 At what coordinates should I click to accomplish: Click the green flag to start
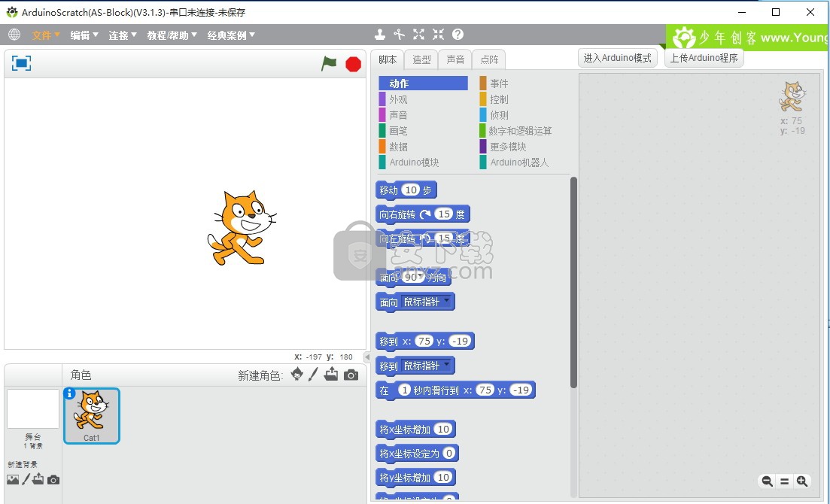(329, 63)
